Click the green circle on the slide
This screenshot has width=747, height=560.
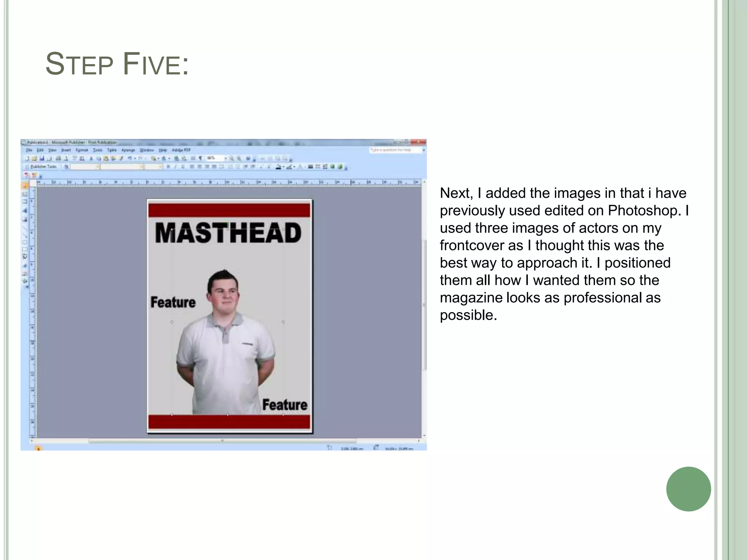coord(688,489)
